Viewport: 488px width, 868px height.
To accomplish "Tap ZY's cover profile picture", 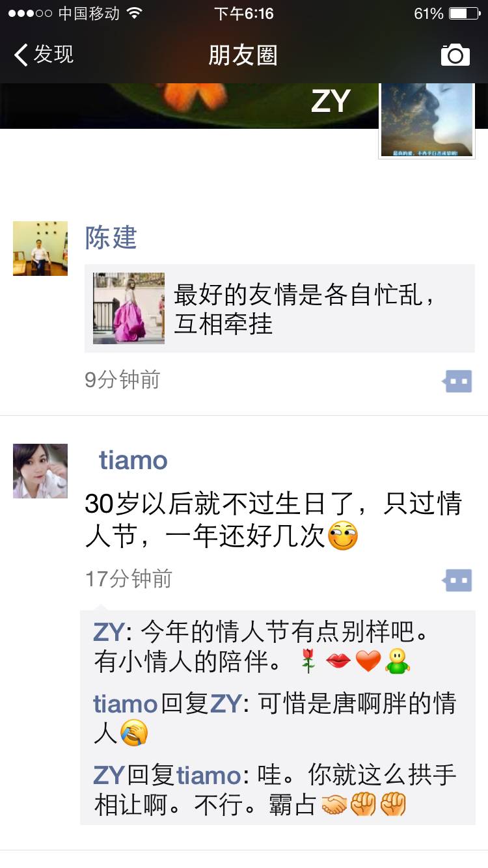I will (427, 120).
